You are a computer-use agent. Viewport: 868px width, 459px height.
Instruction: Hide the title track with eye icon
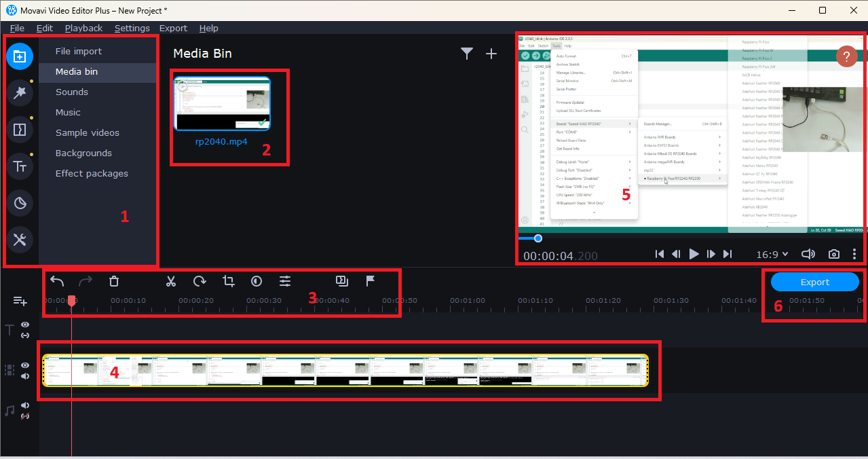tap(25, 325)
